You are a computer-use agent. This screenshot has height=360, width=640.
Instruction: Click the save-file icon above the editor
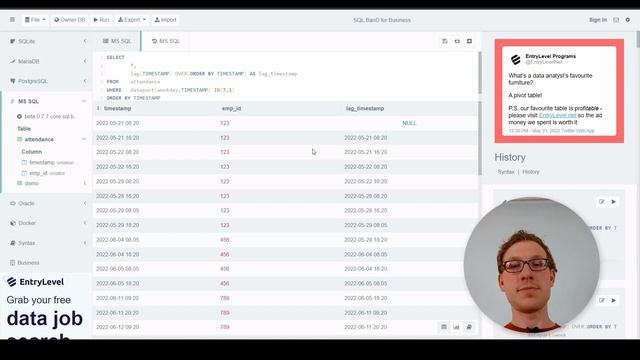click(445, 41)
